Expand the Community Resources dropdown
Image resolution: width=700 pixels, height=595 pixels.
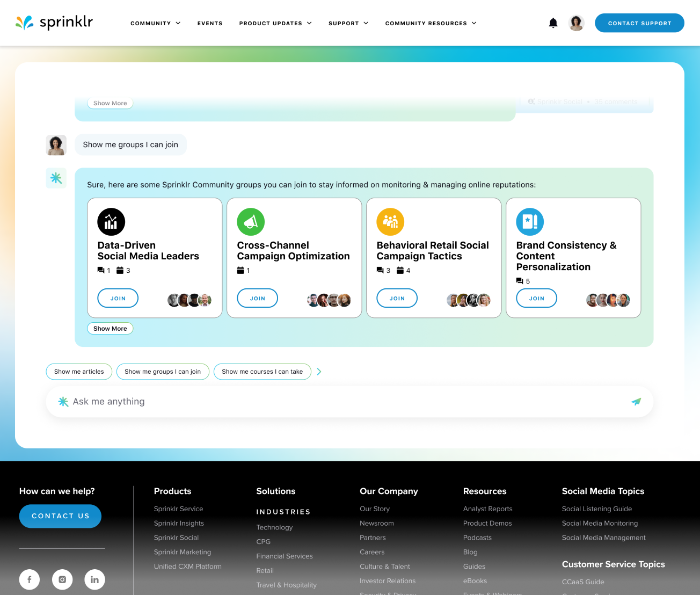(431, 23)
